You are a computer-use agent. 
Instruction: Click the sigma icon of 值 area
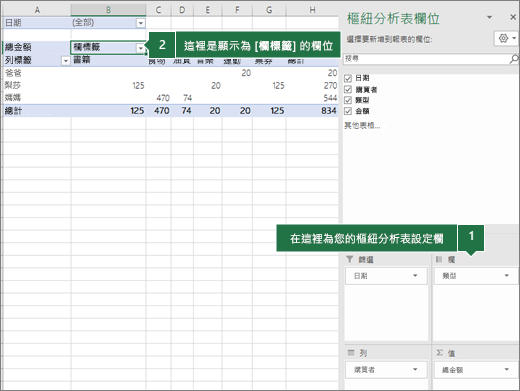tap(440, 353)
